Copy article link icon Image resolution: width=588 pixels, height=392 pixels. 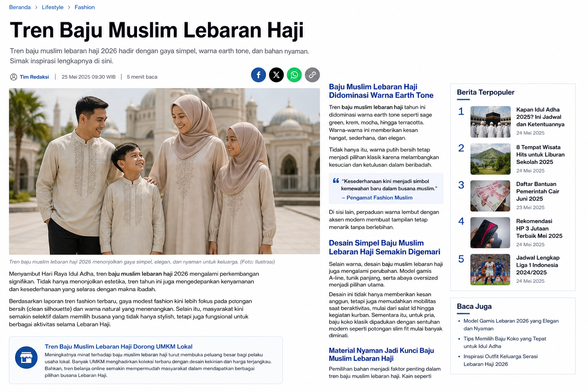coord(312,75)
